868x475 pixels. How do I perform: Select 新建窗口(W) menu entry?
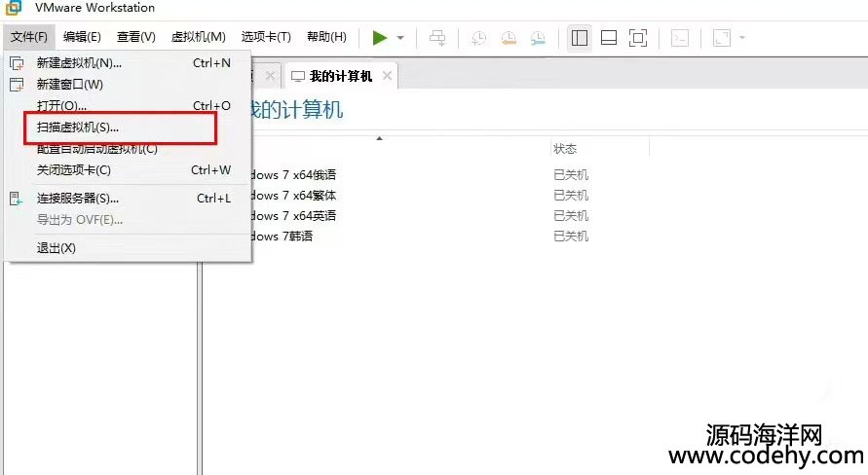(x=128, y=84)
